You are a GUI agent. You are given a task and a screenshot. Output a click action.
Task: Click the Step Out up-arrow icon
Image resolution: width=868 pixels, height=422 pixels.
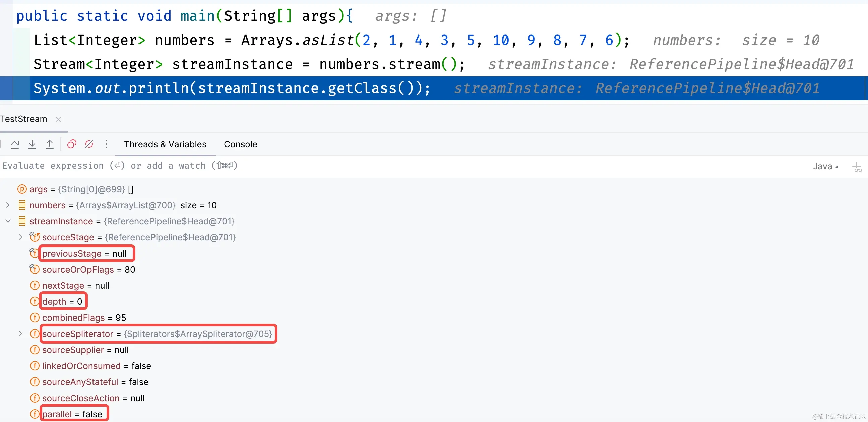pyautogui.click(x=50, y=144)
